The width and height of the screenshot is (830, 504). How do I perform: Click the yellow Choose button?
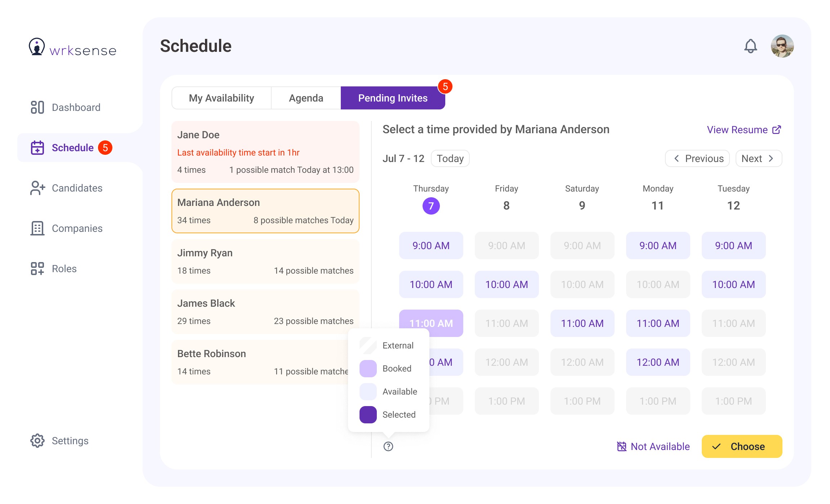tap(742, 446)
